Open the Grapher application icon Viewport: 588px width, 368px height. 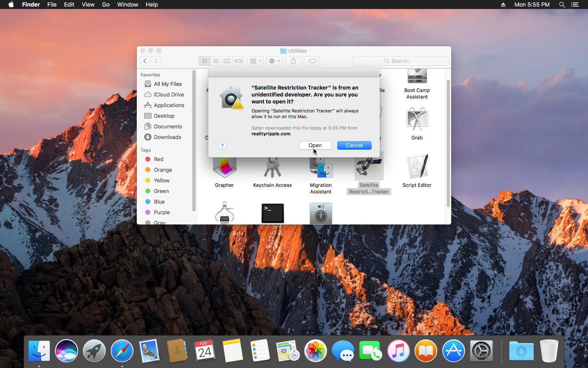(x=224, y=166)
